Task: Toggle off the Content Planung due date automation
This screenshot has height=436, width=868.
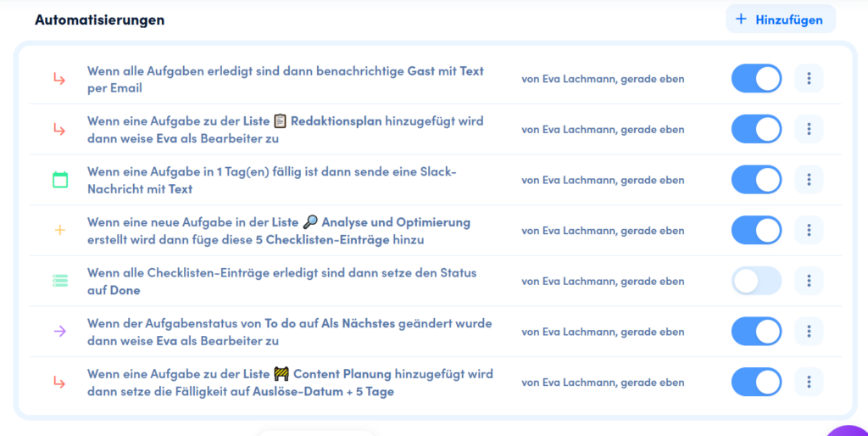Action: coord(756,382)
